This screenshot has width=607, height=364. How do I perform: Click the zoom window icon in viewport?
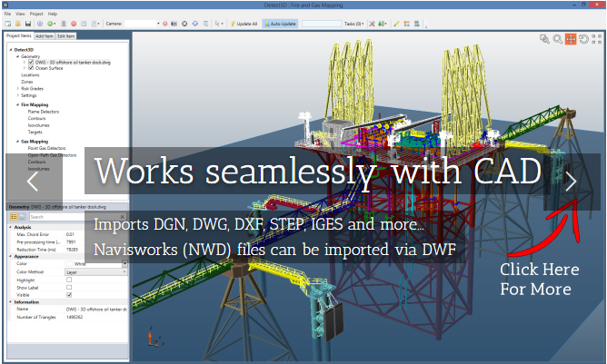(544, 39)
